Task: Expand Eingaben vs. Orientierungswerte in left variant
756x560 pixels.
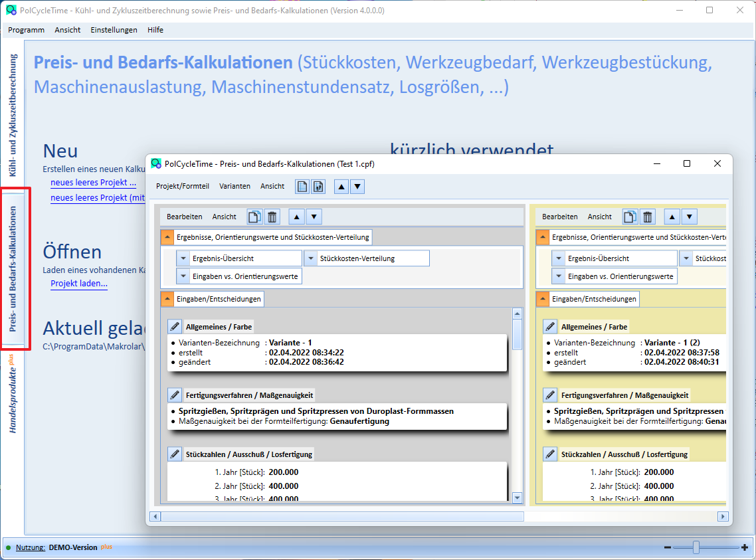Action: [x=183, y=276]
